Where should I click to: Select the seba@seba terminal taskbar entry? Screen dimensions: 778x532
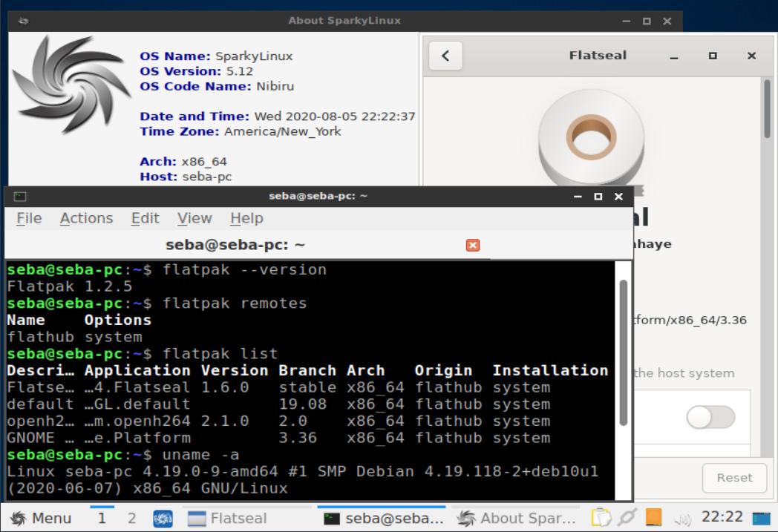382,518
